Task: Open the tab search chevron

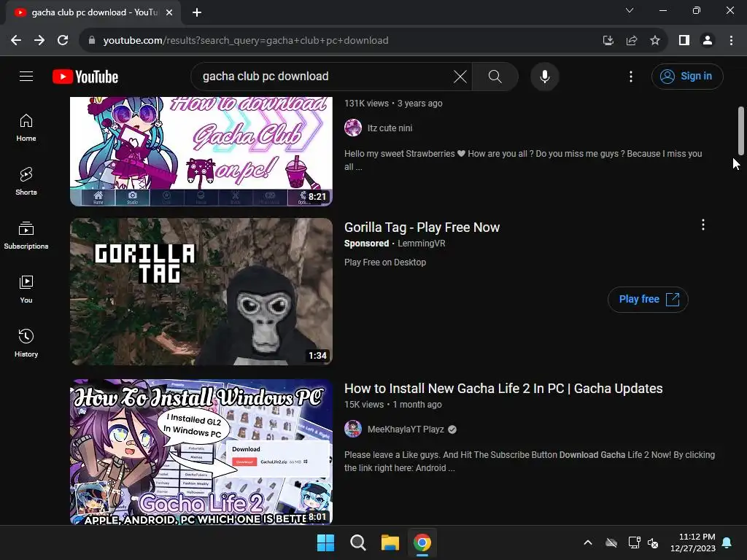Action: tap(630, 10)
